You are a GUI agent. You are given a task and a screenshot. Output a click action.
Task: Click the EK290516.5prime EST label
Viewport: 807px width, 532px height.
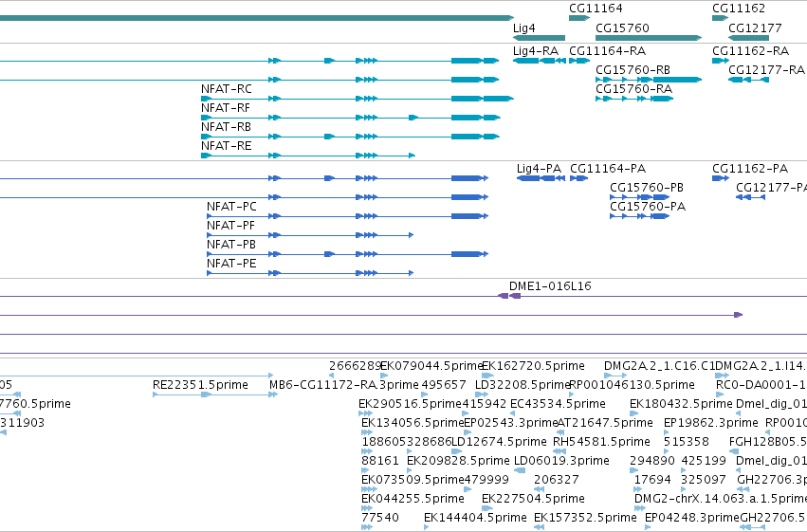pos(411,404)
